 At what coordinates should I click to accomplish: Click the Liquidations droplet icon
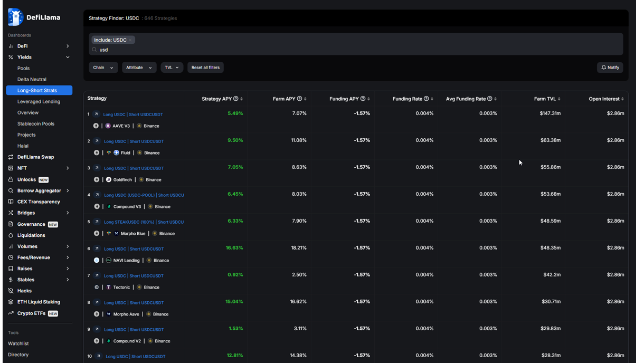[x=11, y=235]
